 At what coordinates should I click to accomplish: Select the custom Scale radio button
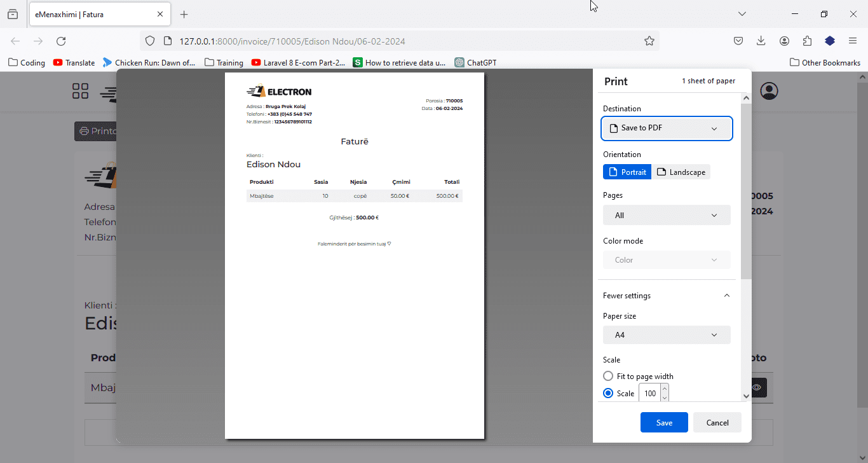(608, 394)
